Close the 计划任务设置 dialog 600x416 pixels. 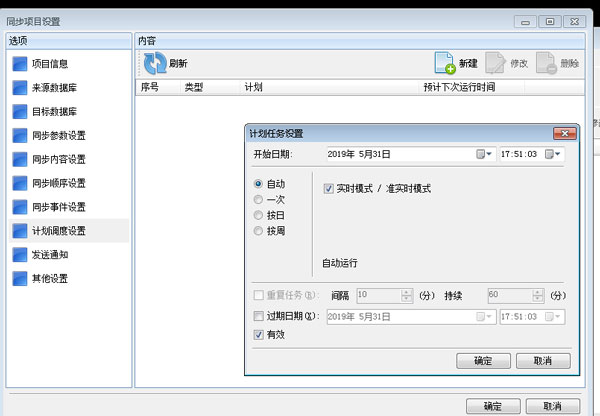pyautogui.click(x=564, y=133)
